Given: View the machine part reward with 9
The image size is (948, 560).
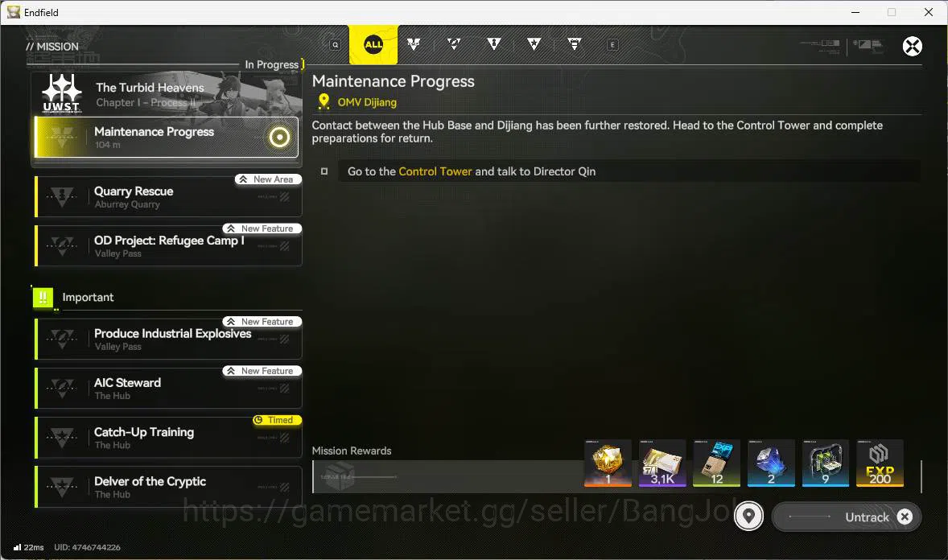Looking at the screenshot, I should [825, 463].
